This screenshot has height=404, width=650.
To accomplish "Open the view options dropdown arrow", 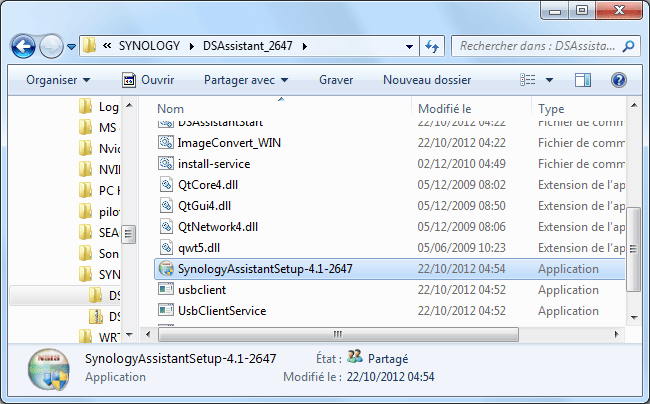I will click(x=550, y=79).
